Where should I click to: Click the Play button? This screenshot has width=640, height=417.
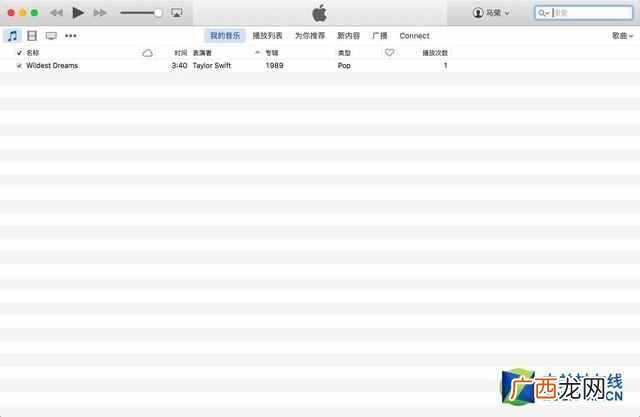tap(78, 13)
